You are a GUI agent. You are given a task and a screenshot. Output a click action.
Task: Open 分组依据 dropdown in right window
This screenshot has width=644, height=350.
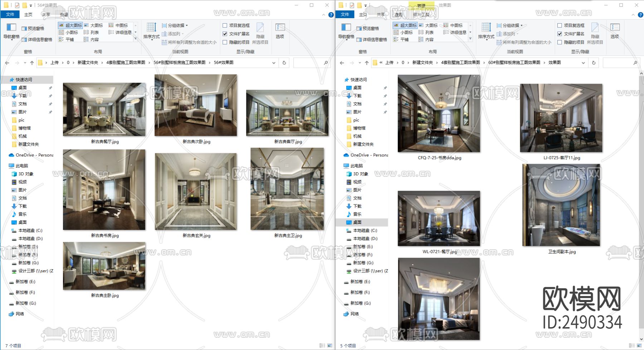[x=510, y=25]
